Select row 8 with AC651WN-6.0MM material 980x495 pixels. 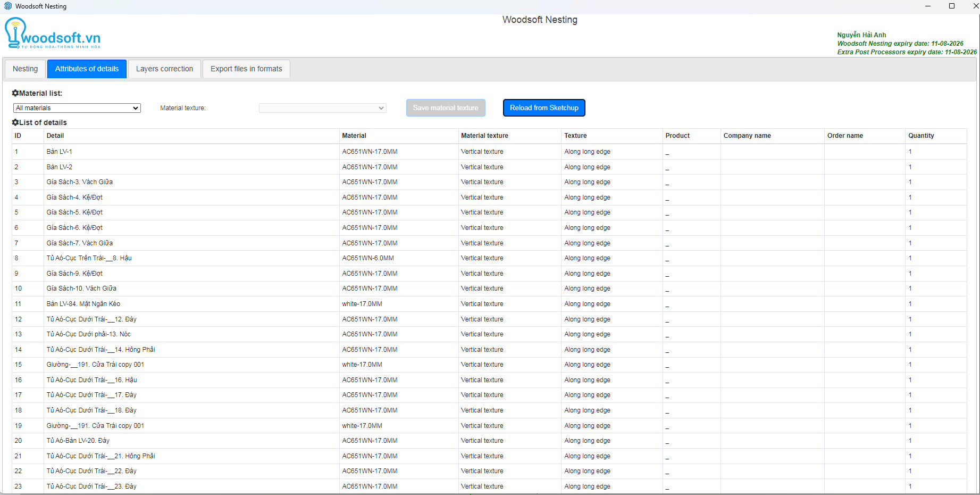click(x=368, y=258)
